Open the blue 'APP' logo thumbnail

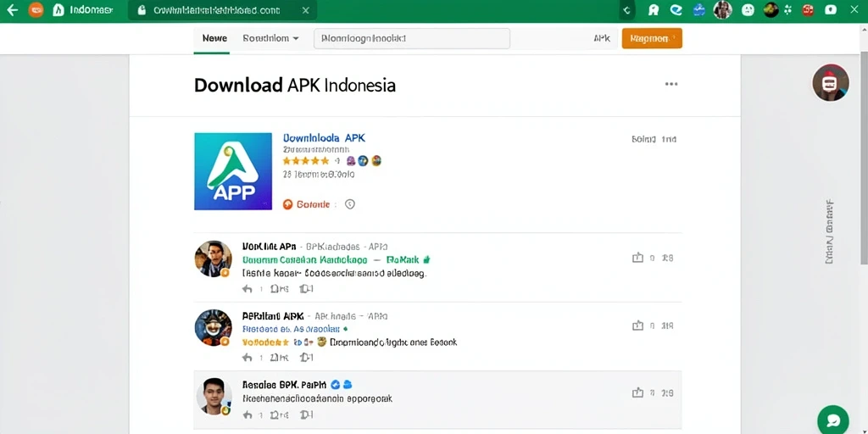(x=233, y=171)
